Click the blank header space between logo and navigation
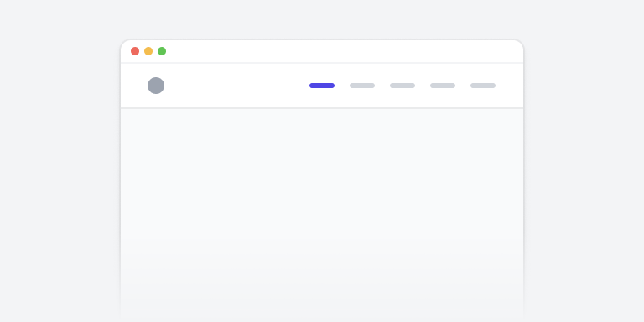This screenshot has width=644, height=322. [237, 86]
